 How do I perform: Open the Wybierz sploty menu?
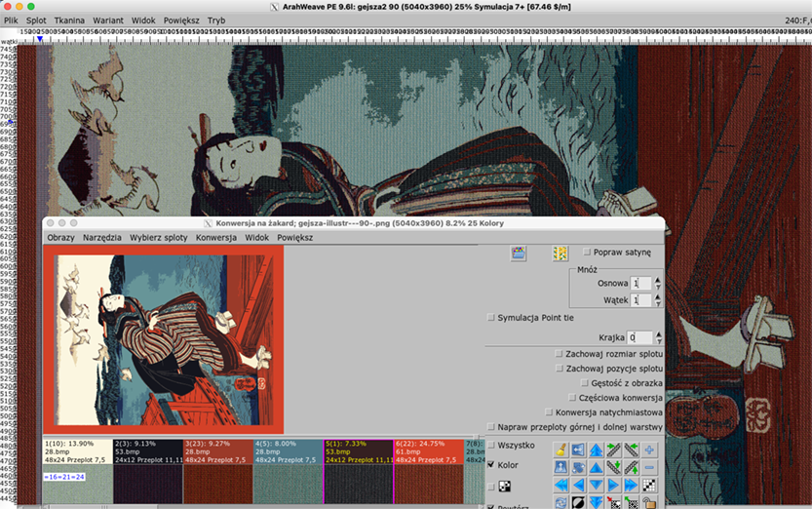tap(159, 237)
